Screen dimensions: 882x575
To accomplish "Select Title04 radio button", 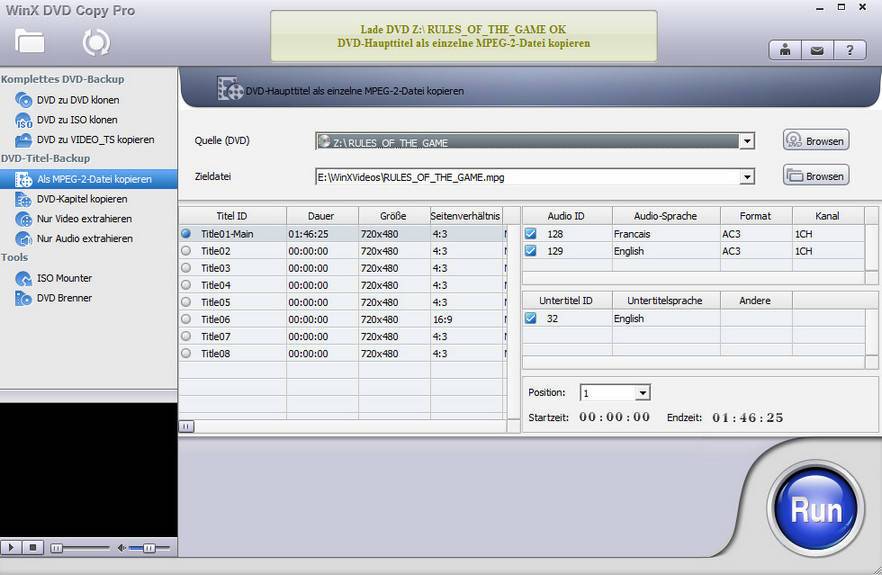I will 186,285.
